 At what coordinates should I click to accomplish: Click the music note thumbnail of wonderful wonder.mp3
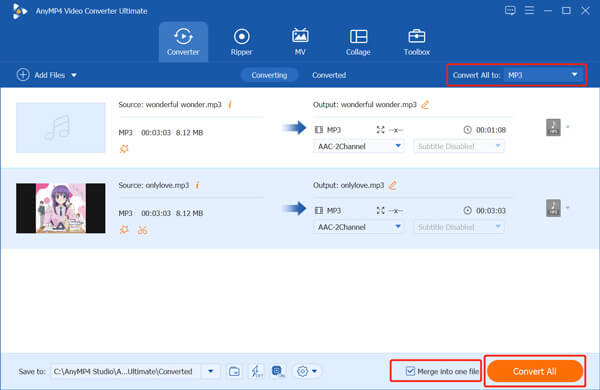tap(60, 127)
